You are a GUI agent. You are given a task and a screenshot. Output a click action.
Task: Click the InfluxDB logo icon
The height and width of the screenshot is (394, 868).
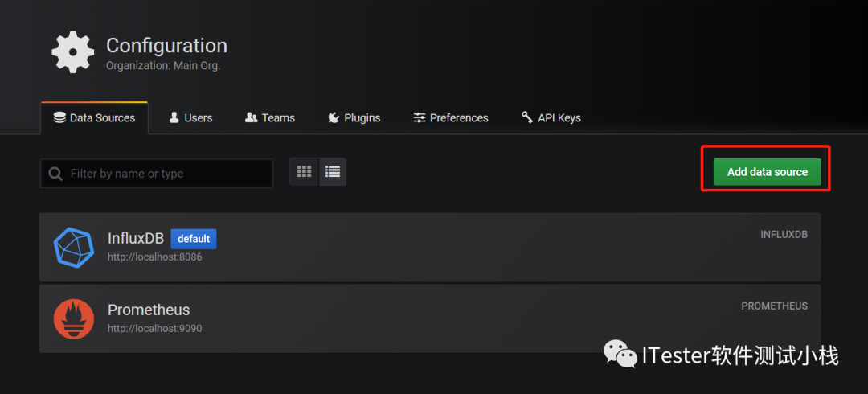74,247
